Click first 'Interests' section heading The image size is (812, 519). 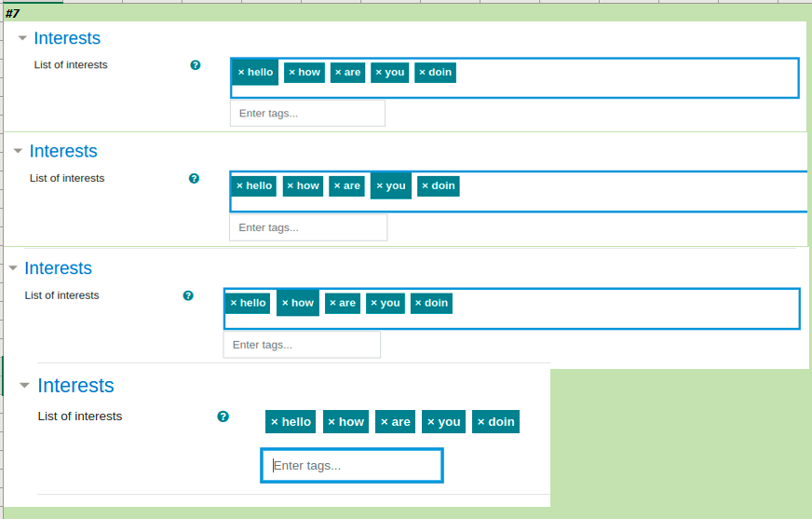click(67, 38)
